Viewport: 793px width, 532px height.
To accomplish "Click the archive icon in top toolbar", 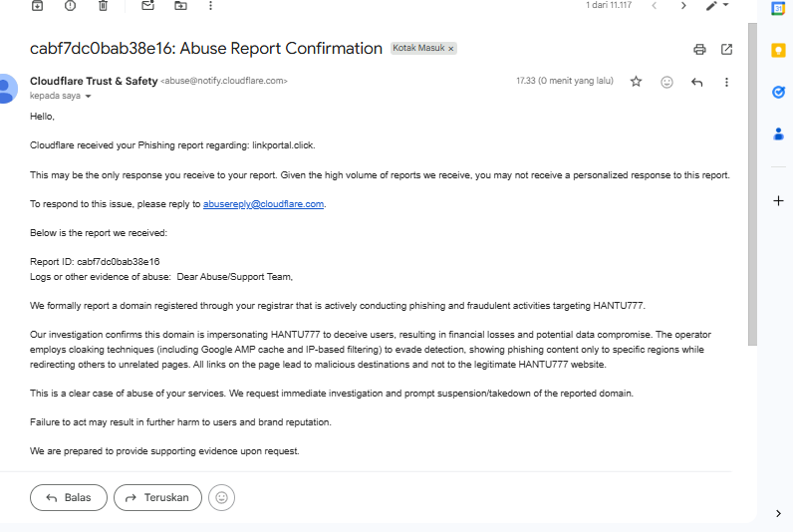I will pos(37,5).
